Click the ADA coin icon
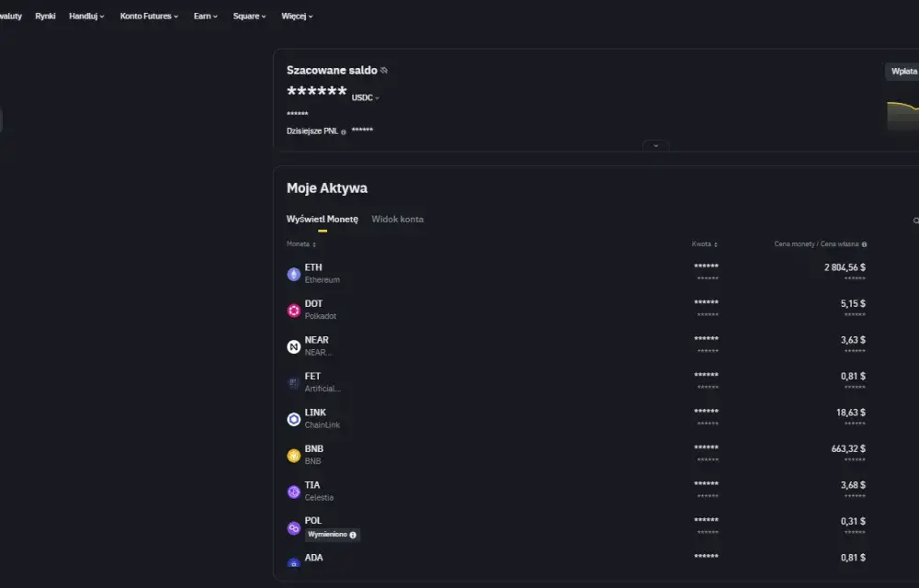 pyautogui.click(x=294, y=562)
